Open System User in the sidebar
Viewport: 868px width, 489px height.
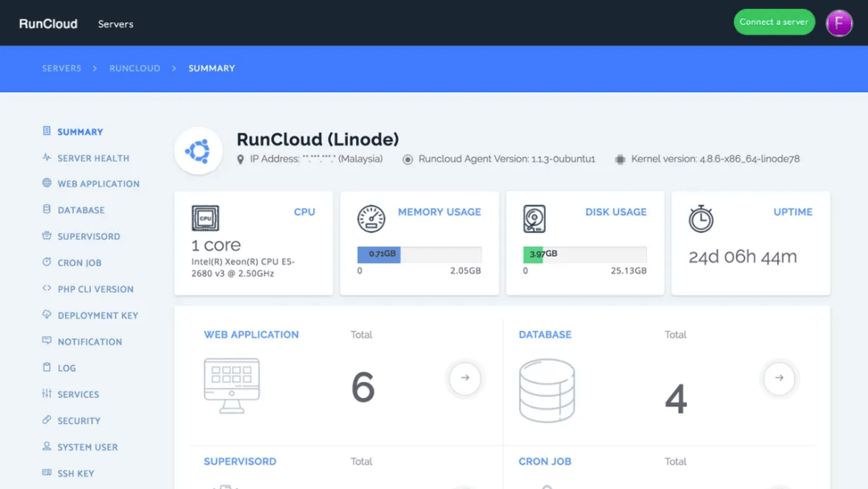tap(88, 447)
